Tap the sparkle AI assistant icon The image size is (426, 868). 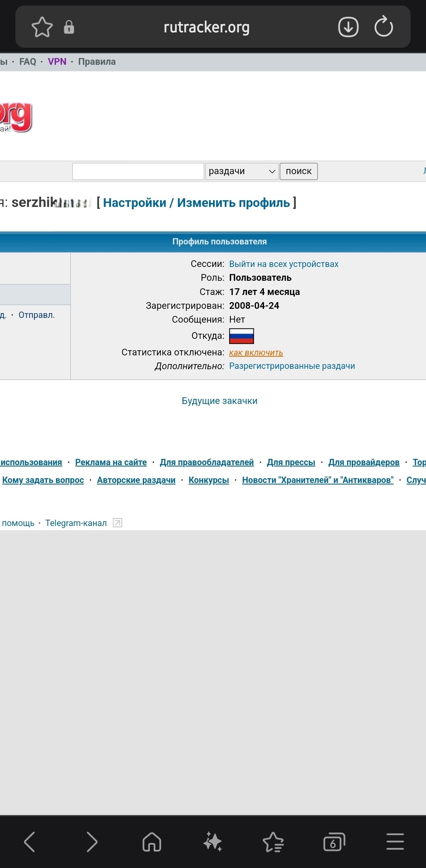(x=213, y=842)
